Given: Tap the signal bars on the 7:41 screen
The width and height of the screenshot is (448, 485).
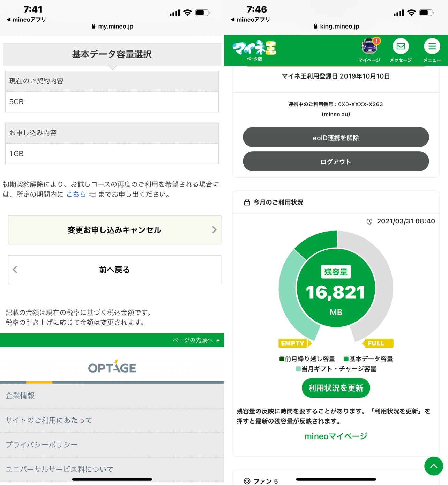Looking at the screenshot, I should [175, 13].
